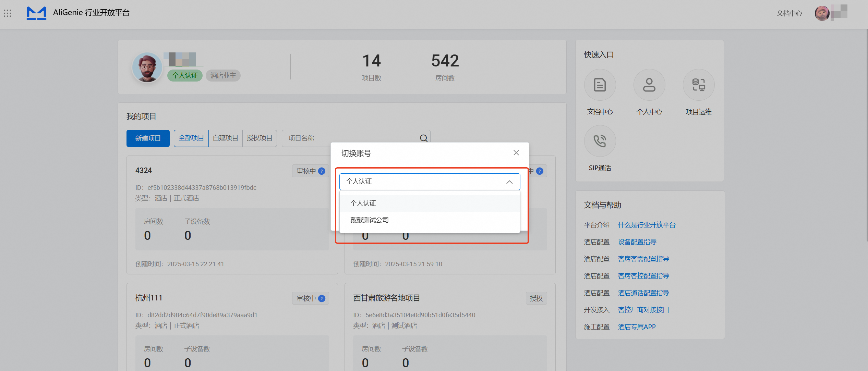Open 什么是行业开放平台 link

pyautogui.click(x=647, y=225)
